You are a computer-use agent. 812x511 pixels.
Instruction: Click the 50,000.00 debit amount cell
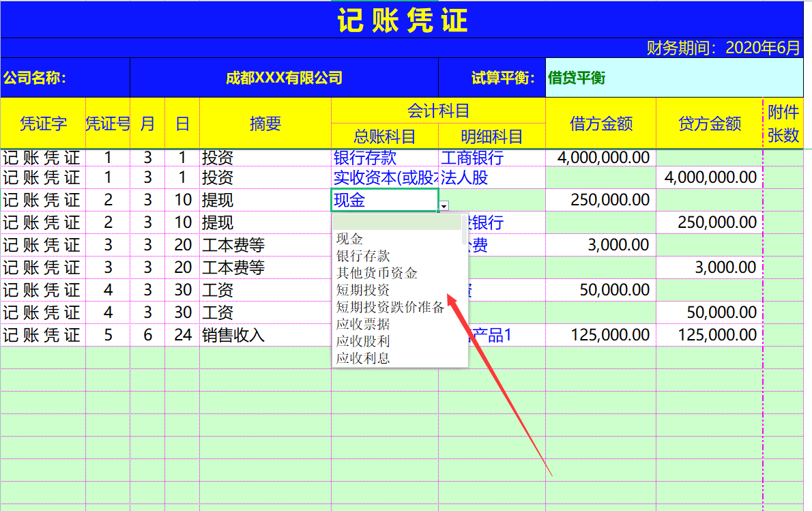click(x=600, y=290)
